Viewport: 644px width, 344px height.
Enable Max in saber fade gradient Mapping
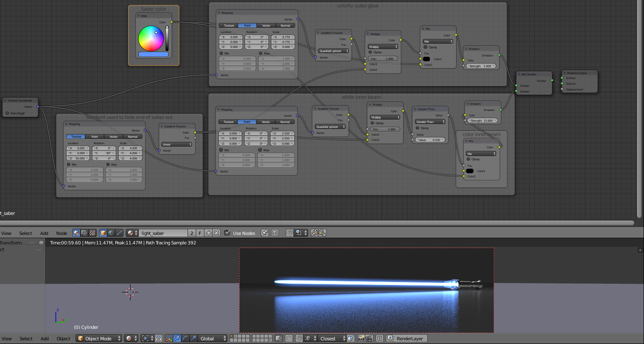pos(108,164)
